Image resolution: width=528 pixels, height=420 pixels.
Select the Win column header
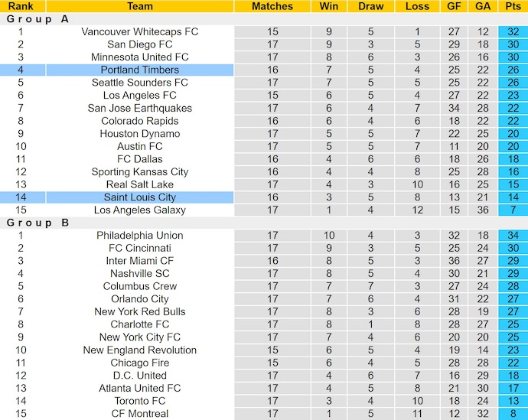pyautogui.click(x=328, y=6)
